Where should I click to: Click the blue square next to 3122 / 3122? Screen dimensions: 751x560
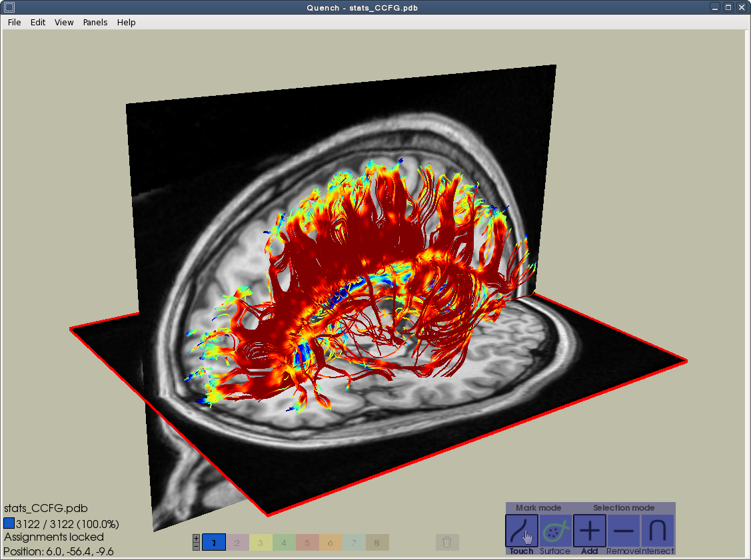click(x=9, y=523)
